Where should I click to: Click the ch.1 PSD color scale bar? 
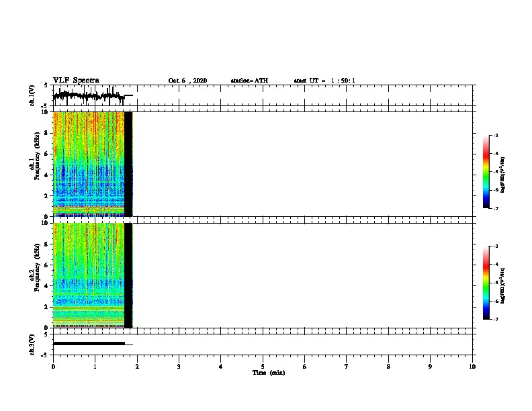click(x=486, y=172)
